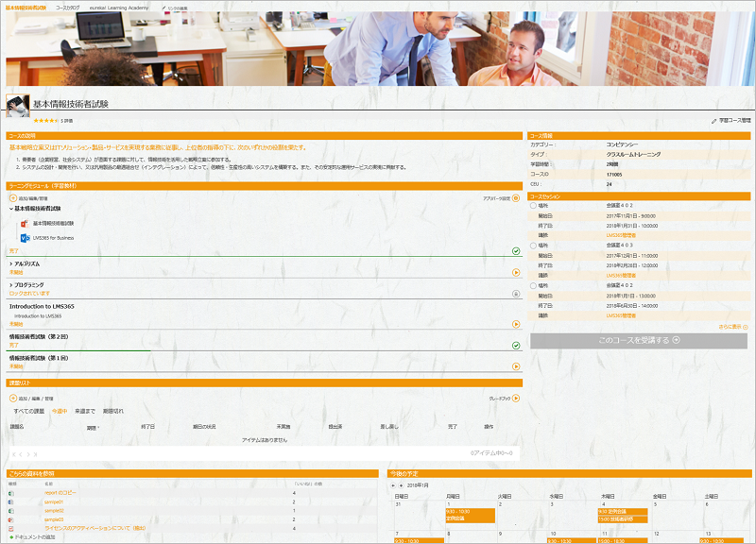Click green checkmark on 情報技術者試験（第２回）
The width and height of the screenshot is (756, 544).
click(x=516, y=346)
